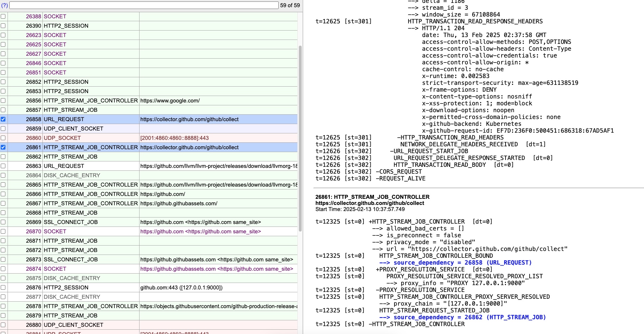Click the '26861: HTTP_STREAM_JOB_CONTROLLER' details heading

373,197
